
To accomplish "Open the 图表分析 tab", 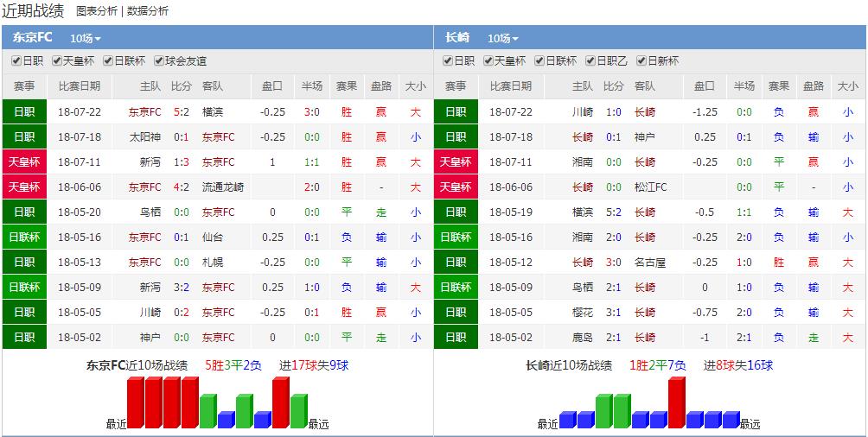I will (97, 11).
